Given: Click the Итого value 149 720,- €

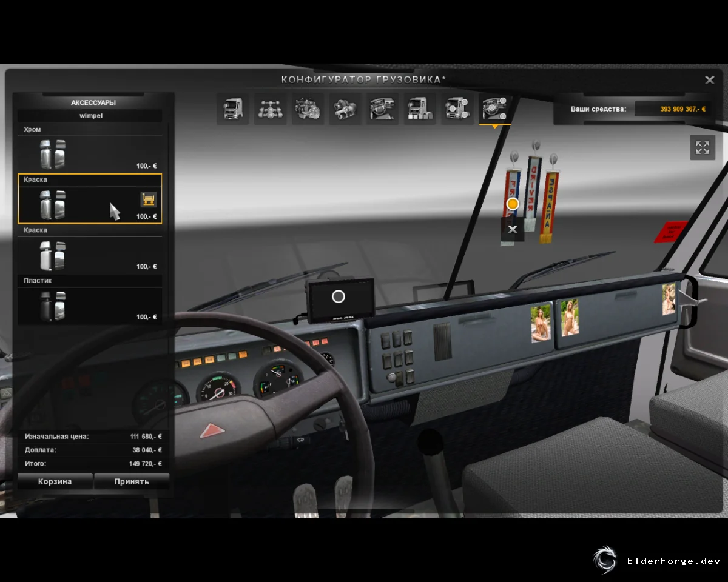Looking at the screenshot, I should (x=146, y=464).
